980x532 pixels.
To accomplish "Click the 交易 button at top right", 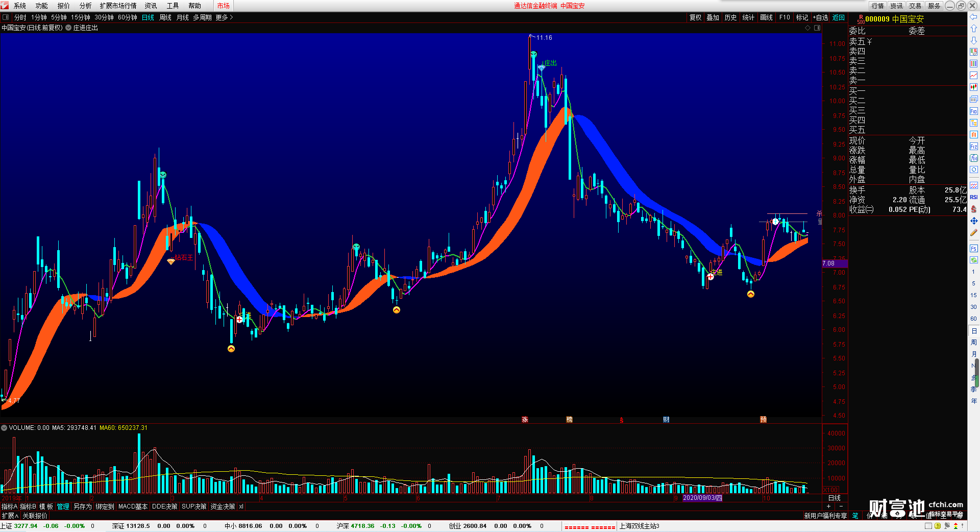I will coord(915,6).
